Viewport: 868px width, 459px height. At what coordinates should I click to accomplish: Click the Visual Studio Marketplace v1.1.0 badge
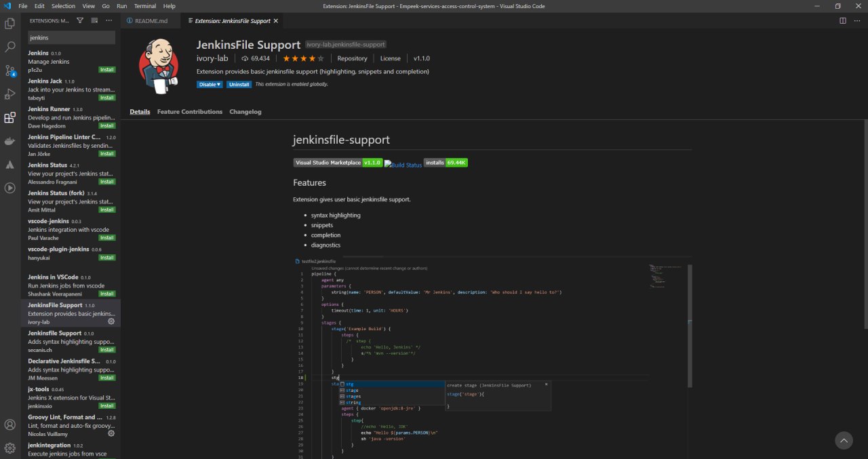pos(338,163)
